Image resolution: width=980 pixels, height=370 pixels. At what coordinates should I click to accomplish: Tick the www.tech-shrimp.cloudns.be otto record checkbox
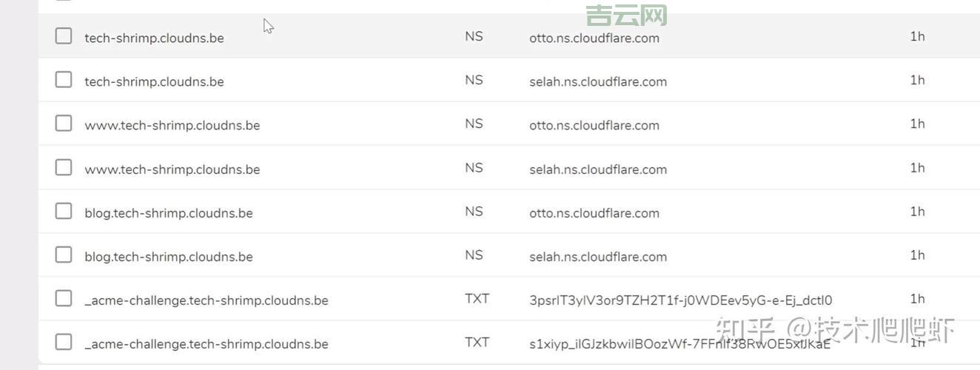pos(64,124)
